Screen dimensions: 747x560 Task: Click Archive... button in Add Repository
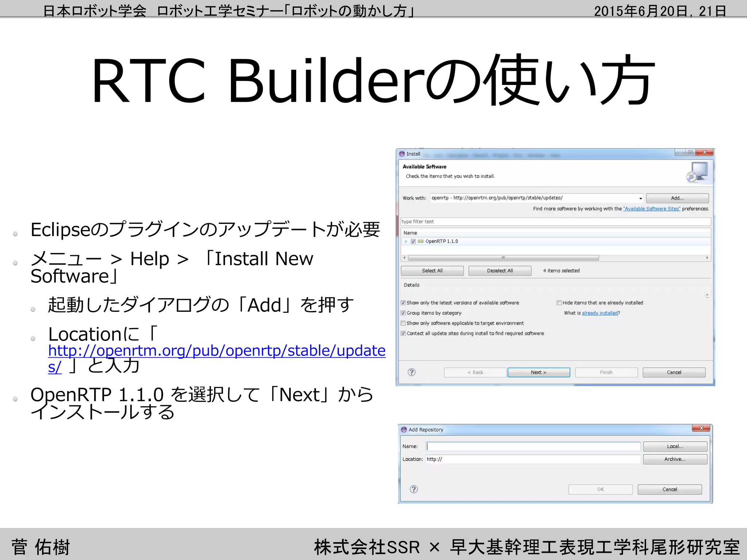[x=675, y=459]
